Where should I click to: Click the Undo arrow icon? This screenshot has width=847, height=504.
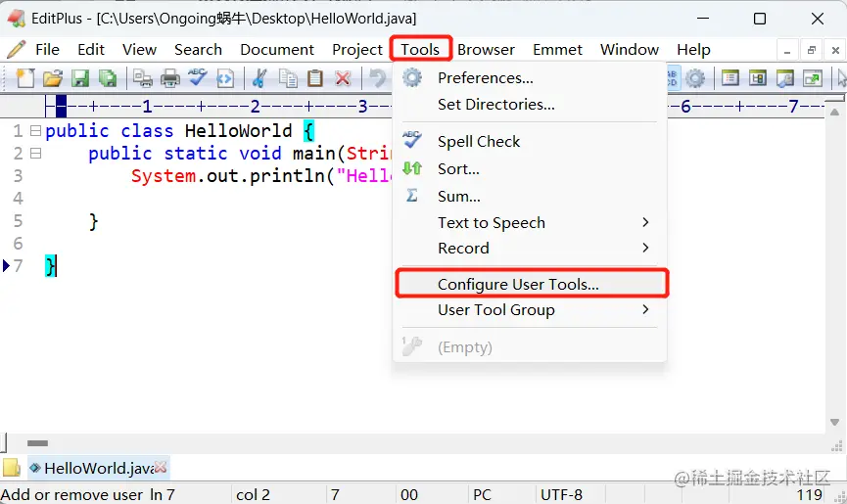378,78
